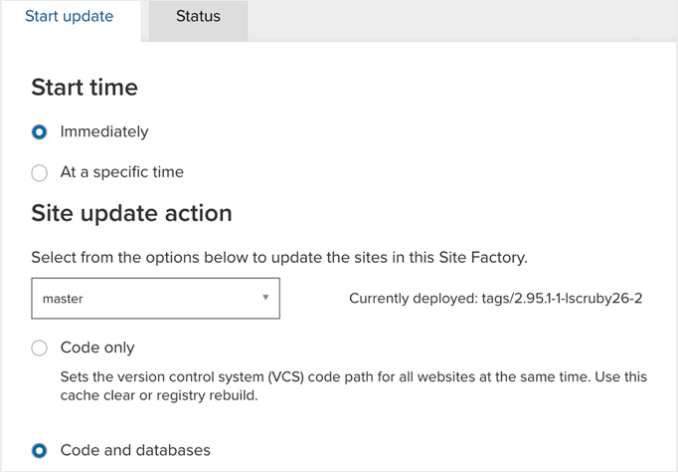Click the 'master' text in the select box
Screen dimensions: 678x472
(x=62, y=298)
